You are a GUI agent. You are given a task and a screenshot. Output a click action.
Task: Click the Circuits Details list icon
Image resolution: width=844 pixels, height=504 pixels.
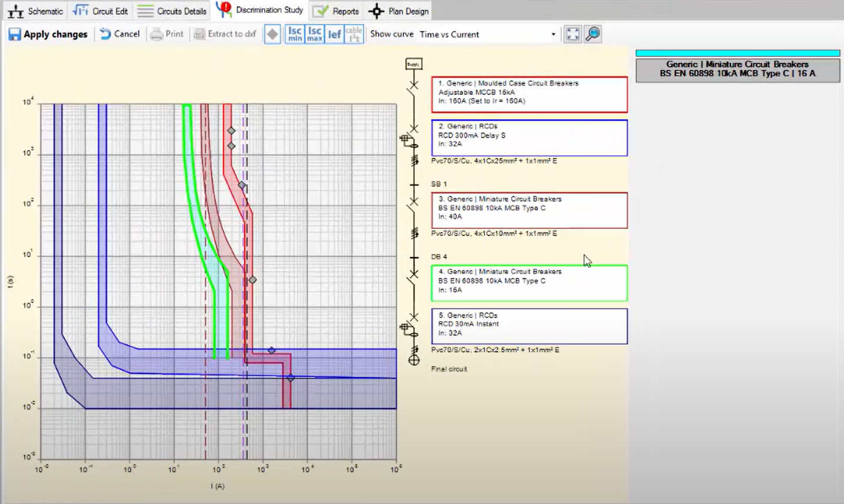[x=145, y=11]
